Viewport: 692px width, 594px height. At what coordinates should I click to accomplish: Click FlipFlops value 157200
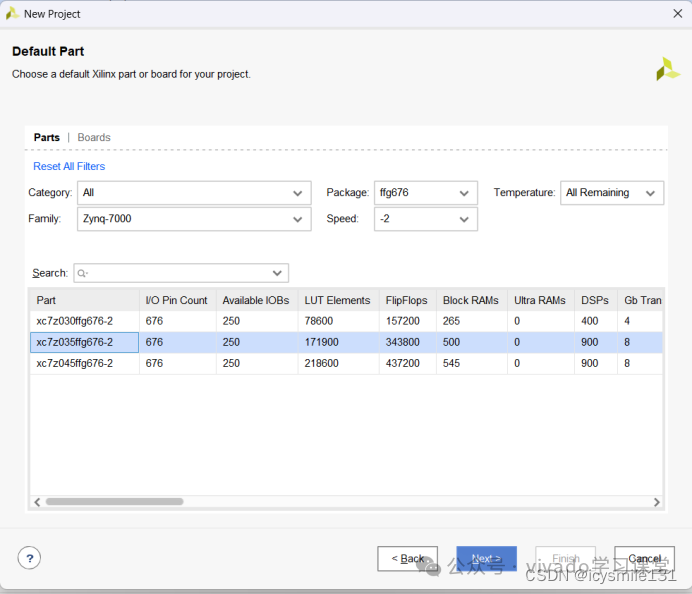402,321
